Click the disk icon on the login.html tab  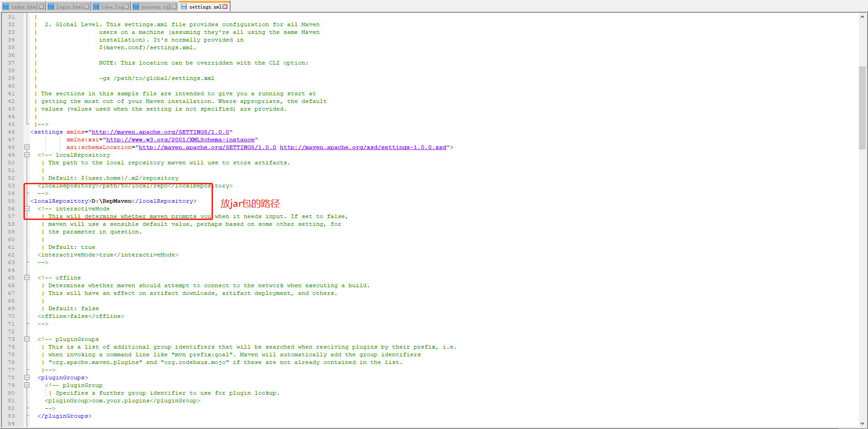[51, 6]
